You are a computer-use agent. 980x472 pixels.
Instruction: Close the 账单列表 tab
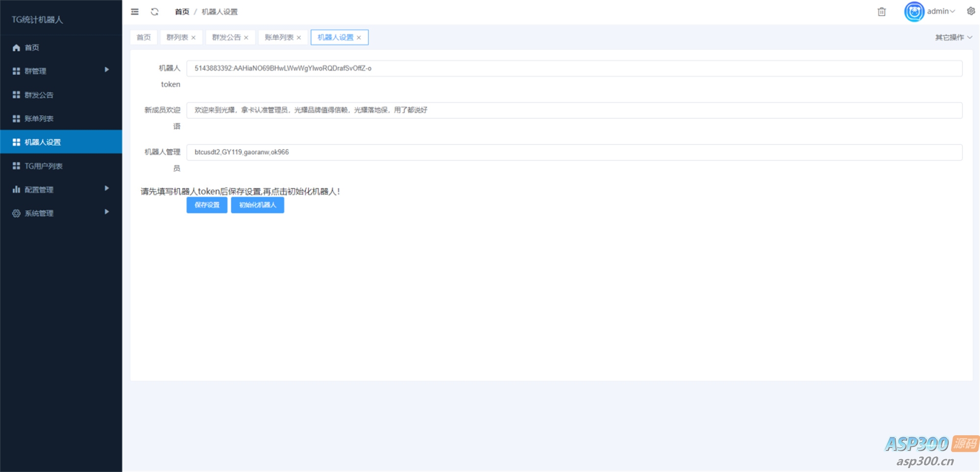[299, 38]
